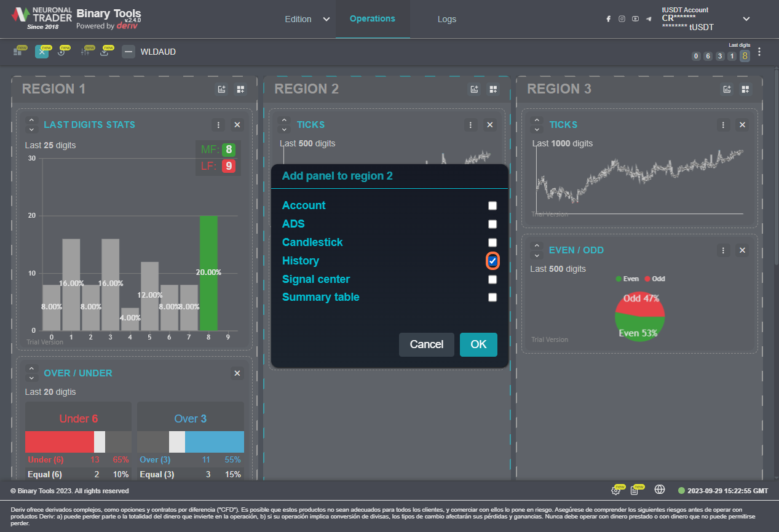Enable the Summary table checkbox
The width and height of the screenshot is (779, 532).
tap(492, 297)
